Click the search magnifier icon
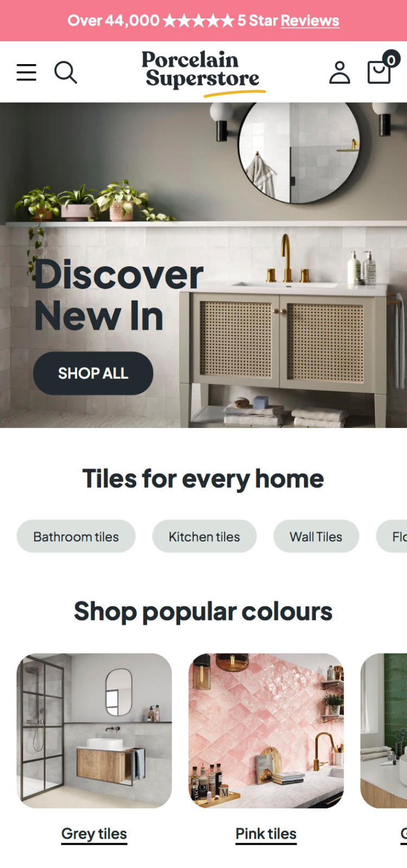 click(x=66, y=72)
